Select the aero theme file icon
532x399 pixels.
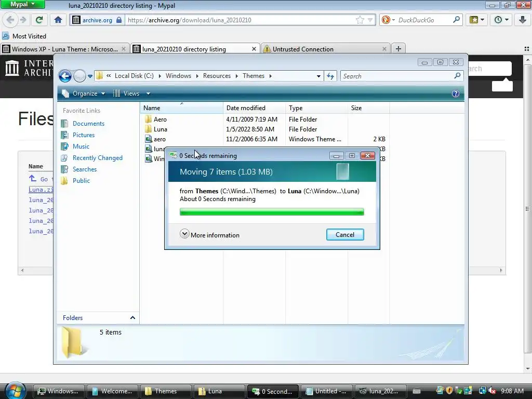148,139
